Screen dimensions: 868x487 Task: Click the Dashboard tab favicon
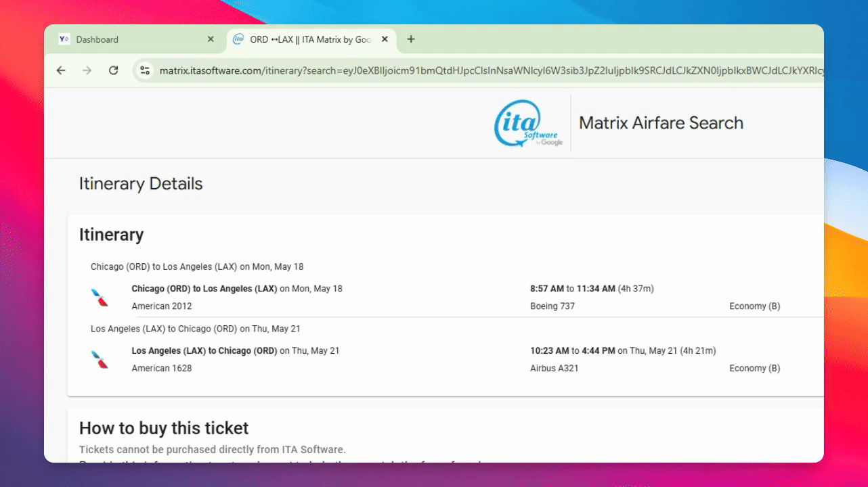[x=64, y=39]
